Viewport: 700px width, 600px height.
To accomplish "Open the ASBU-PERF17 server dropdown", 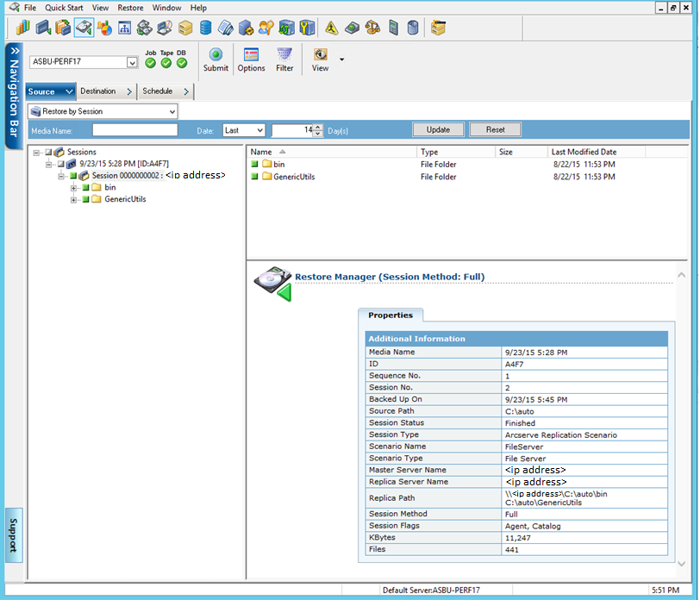I will 132,62.
